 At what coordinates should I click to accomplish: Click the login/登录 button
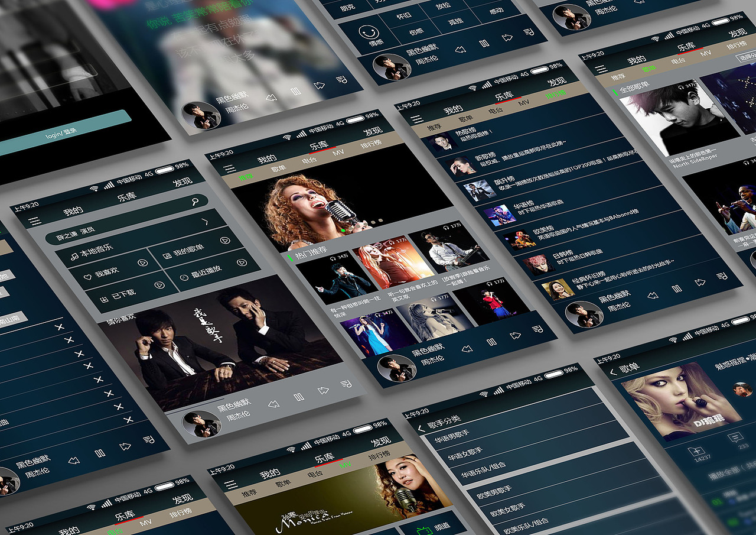coord(63,133)
